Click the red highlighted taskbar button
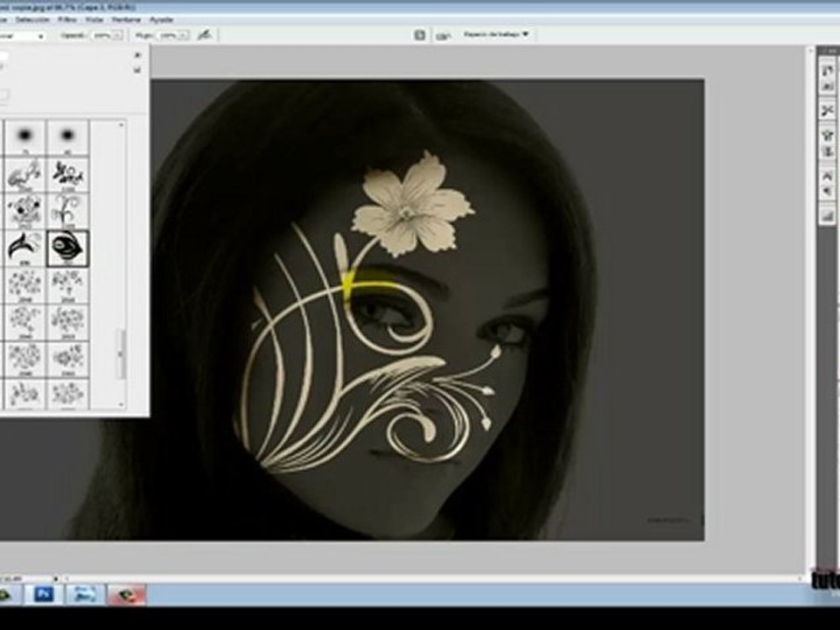Viewport: 840px width, 630px height. (126, 595)
